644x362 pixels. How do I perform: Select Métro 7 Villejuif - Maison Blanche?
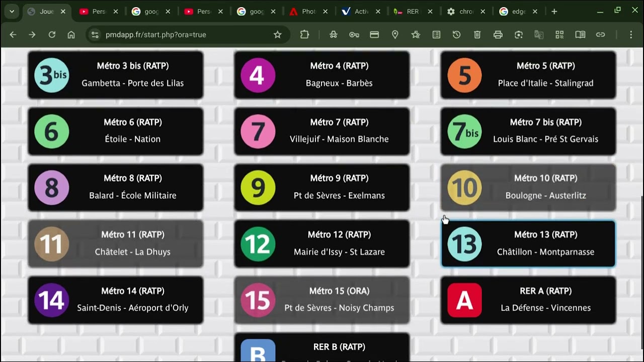click(x=322, y=131)
